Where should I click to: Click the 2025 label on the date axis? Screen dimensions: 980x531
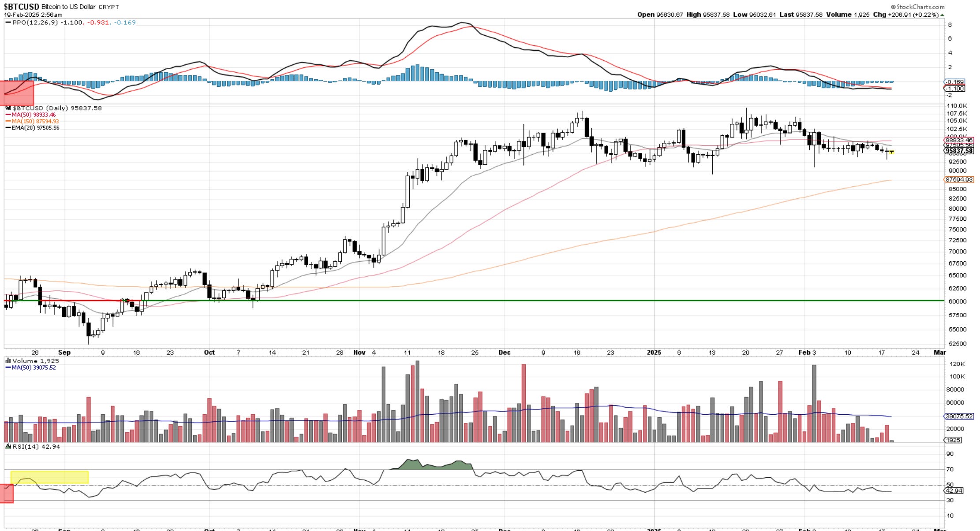pyautogui.click(x=654, y=353)
